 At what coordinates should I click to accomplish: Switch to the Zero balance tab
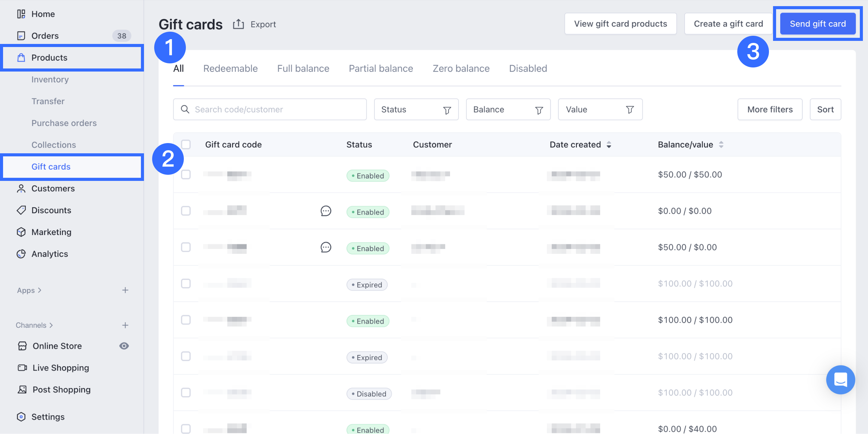tap(461, 68)
